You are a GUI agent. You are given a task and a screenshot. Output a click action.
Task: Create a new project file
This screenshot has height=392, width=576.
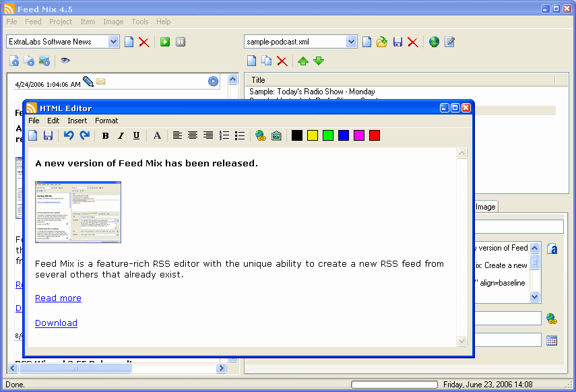(366, 42)
